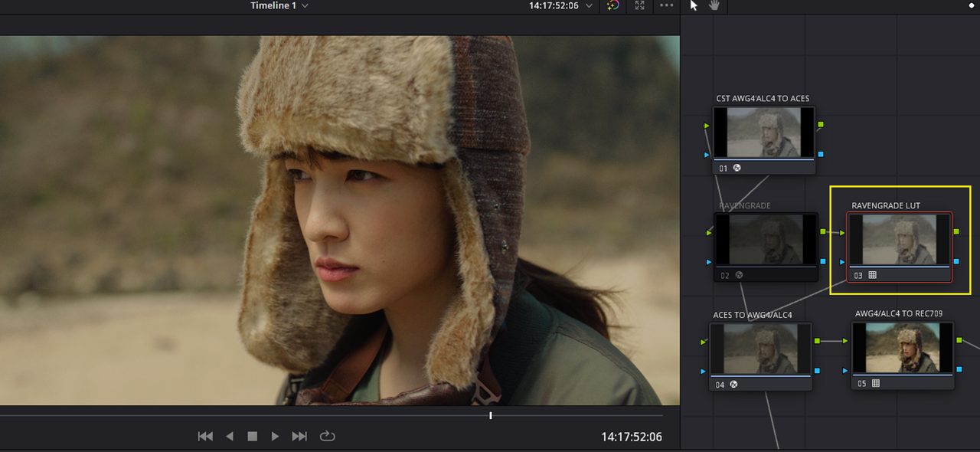Select node 05 thumbnail AWG4/ALC4 TO REC709
Viewport: 980px width, 452px height.
[903, 348]
